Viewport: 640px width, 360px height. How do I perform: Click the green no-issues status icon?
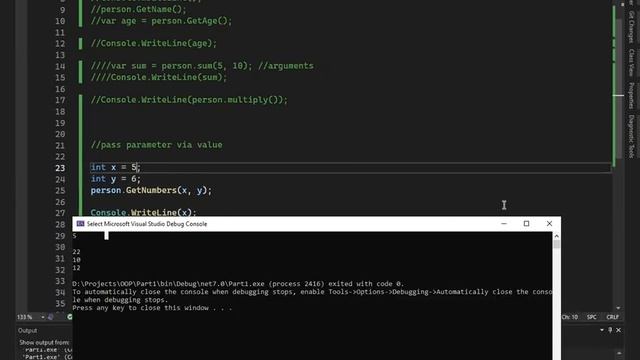click(x=70, y=317)
